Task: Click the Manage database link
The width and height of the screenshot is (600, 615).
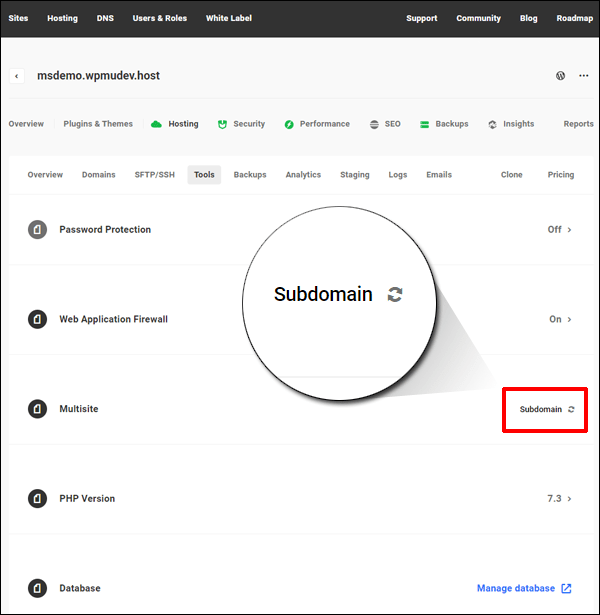Action: (x=516, y=588)
